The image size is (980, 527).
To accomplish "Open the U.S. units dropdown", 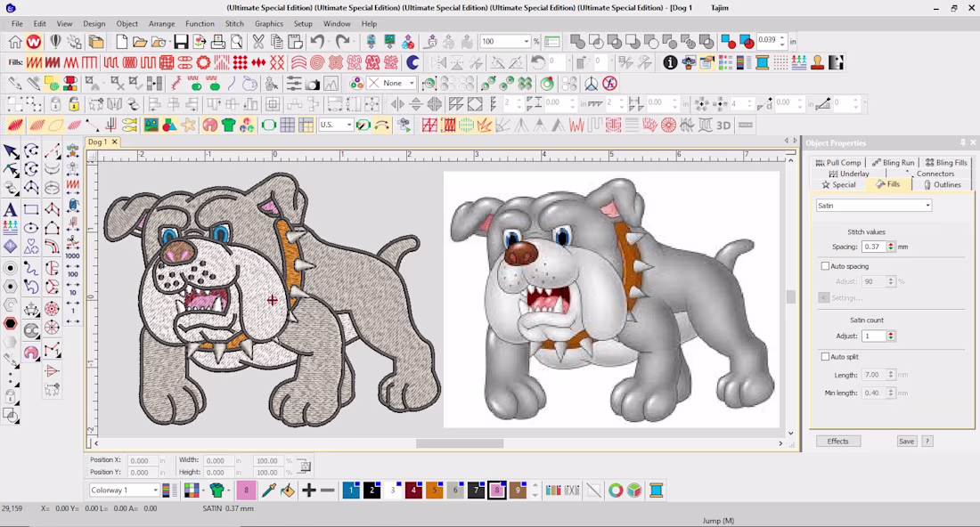I will coord(336,125).
